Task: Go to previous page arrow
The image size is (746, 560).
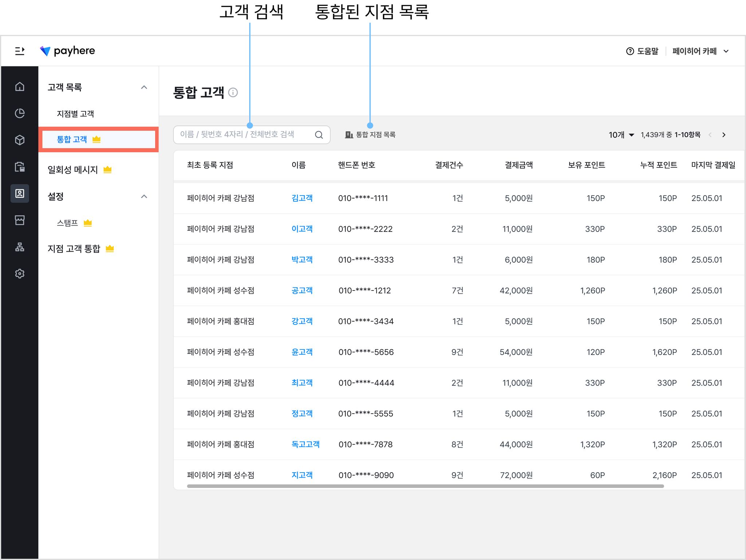Action: point(710,135)
